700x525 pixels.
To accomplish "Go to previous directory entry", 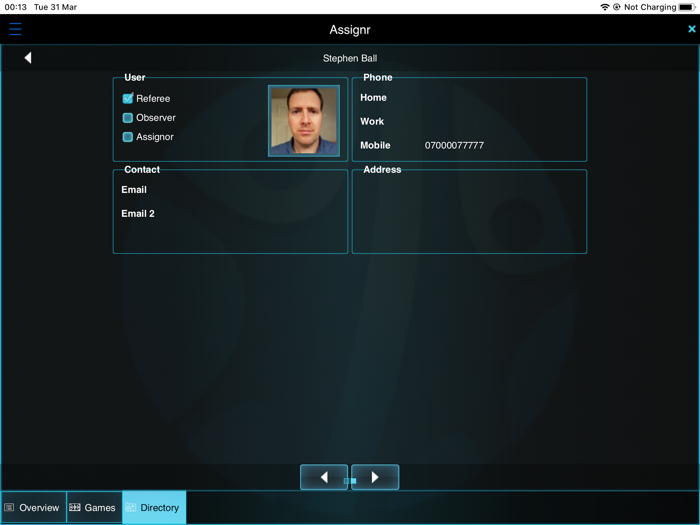I will [x=324, y=477].
